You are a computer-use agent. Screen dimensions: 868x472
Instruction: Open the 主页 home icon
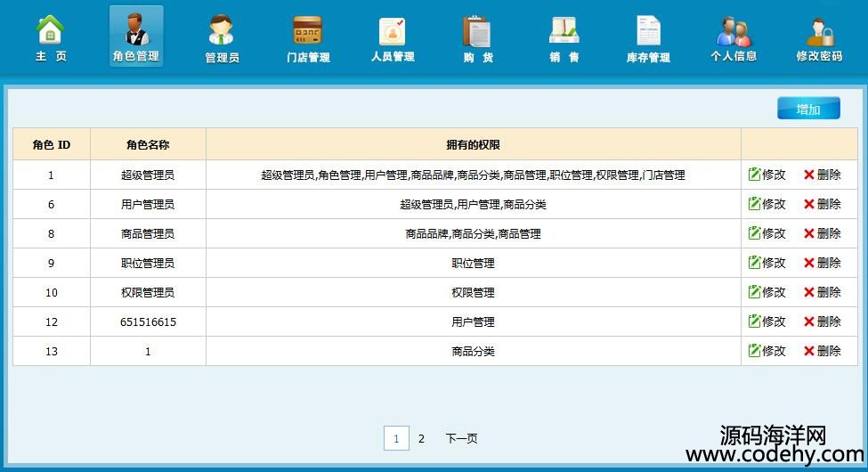51,31
